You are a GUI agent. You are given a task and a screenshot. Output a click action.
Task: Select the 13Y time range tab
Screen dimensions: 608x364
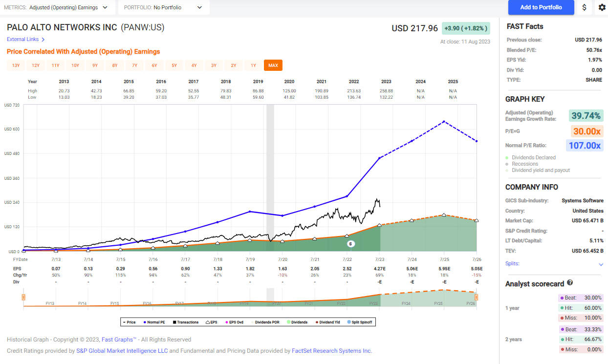[x=16, y=65]
